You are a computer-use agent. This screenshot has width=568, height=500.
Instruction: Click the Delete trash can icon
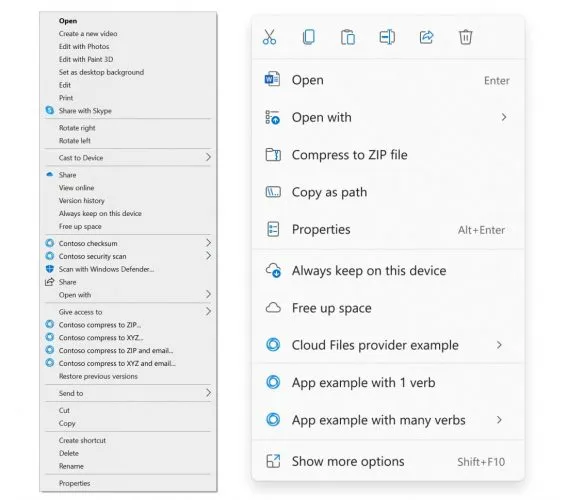click(465, 37)
